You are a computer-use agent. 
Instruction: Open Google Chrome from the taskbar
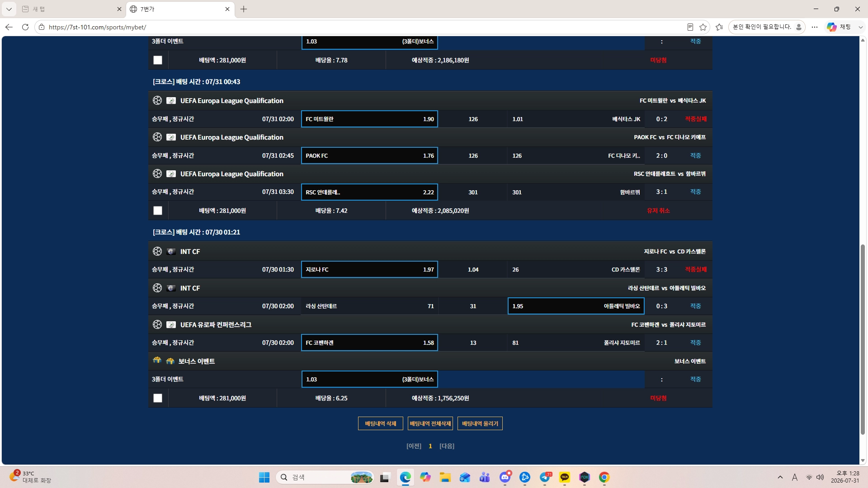604,477
